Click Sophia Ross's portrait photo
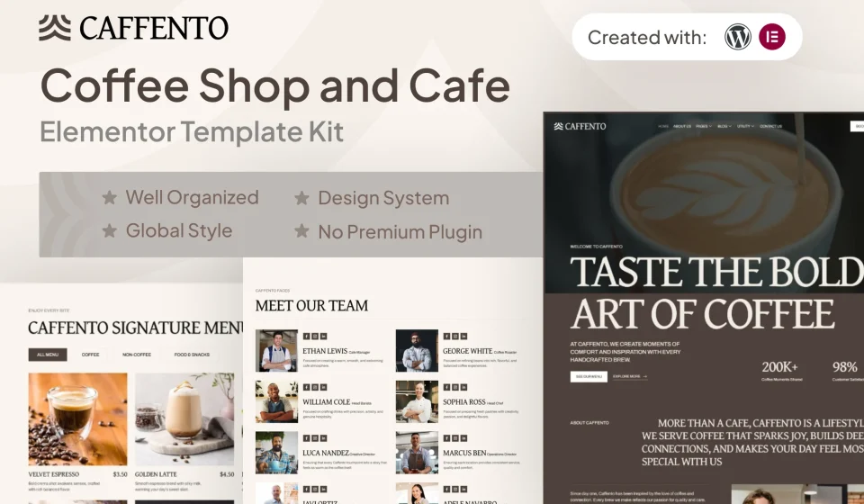The height and width of the screenshot is (504, 864). [x=417, y=401]
